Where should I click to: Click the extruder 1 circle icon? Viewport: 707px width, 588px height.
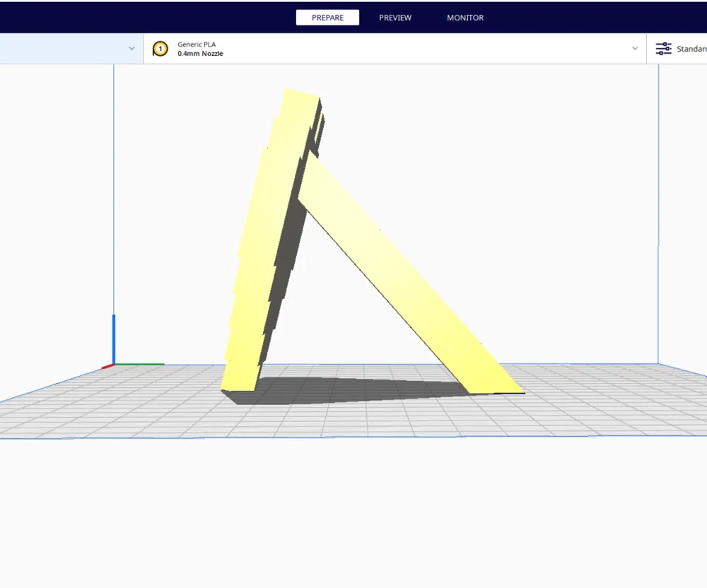point(160,49)
